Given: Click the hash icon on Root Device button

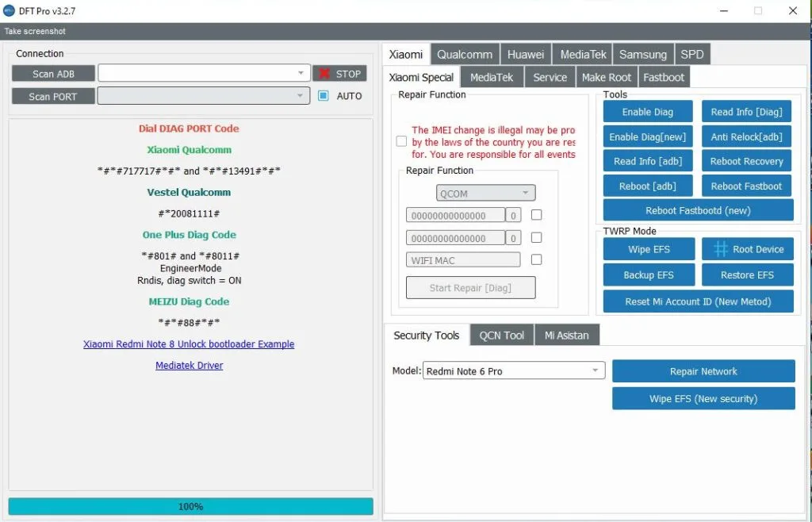Looking at the screenshot, I should [720, 249].
